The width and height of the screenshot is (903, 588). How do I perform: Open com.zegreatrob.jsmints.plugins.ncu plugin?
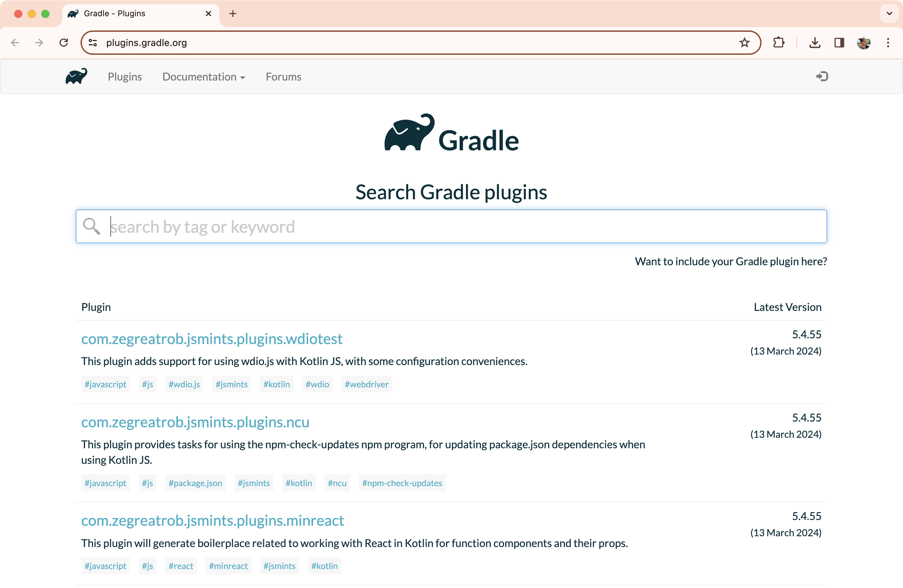(x=195, y=422)
